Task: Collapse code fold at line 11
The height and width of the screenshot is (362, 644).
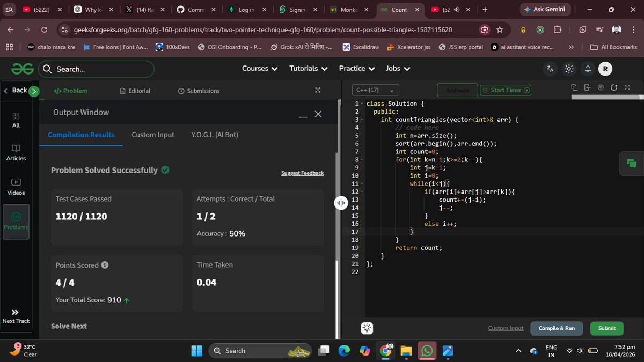Action: (x=362, y=184)
